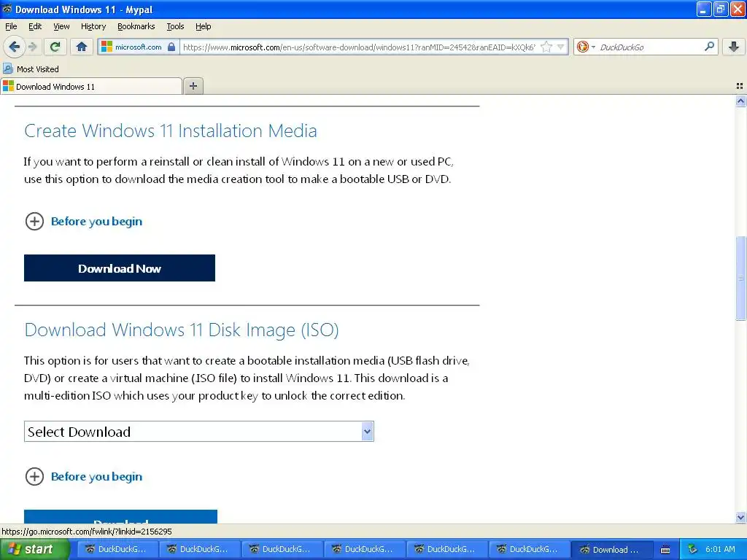Open the History menu

(93, 26)
